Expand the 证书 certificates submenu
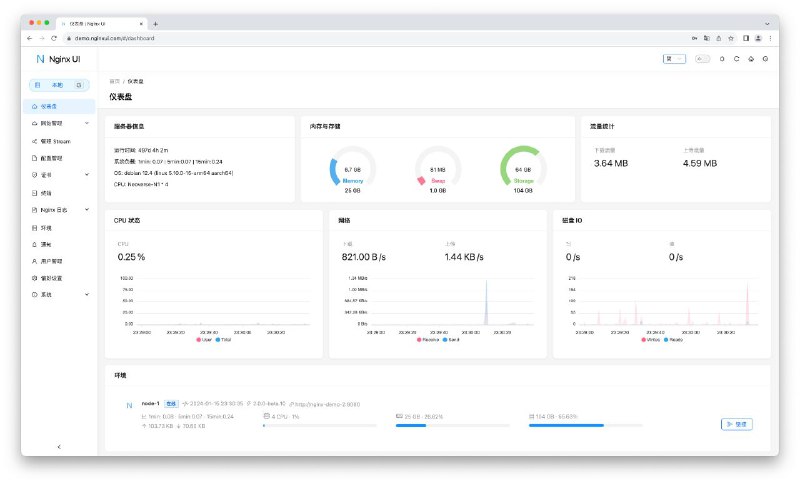 59,175
